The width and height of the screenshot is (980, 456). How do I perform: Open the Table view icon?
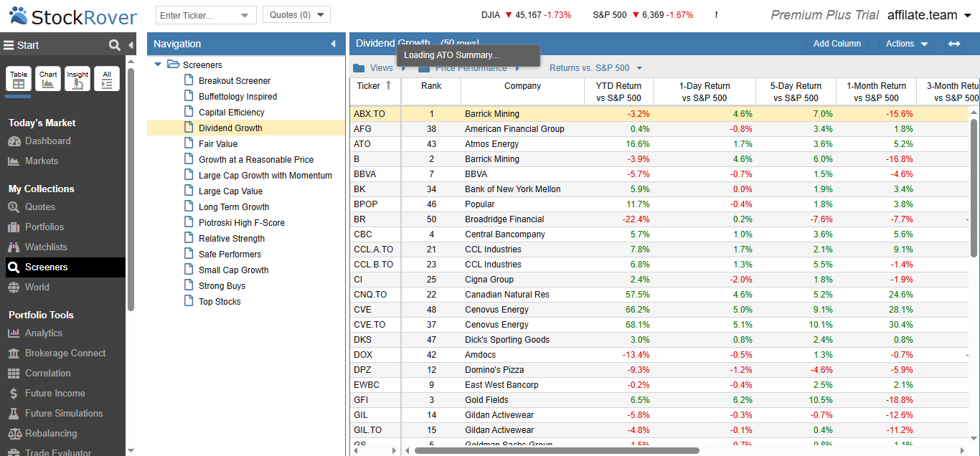tap(19, 79)
